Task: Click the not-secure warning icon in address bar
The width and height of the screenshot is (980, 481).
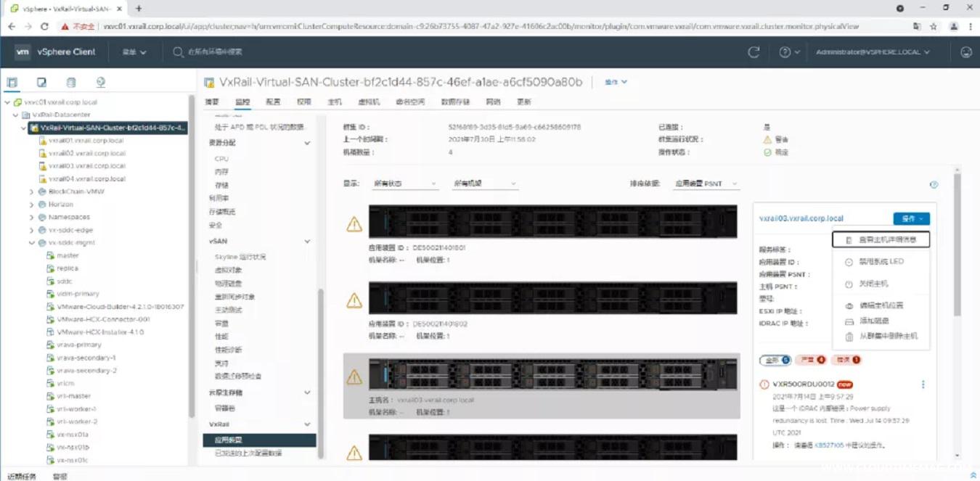Action: click(x=65, y=26)
